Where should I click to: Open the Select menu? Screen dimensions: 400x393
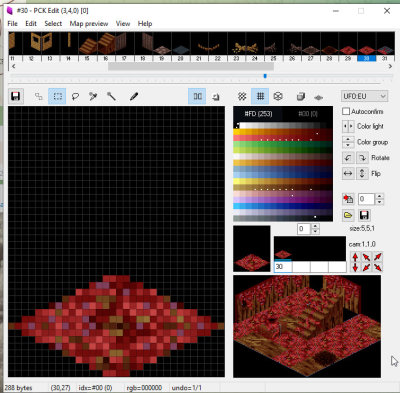[x=53, y=24]
